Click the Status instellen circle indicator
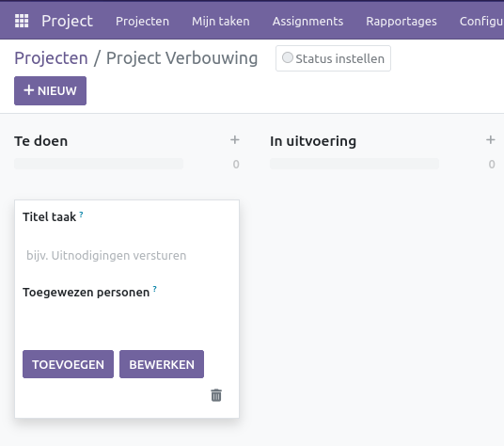Viewport: 504px width, 446px height. (288, 58)
